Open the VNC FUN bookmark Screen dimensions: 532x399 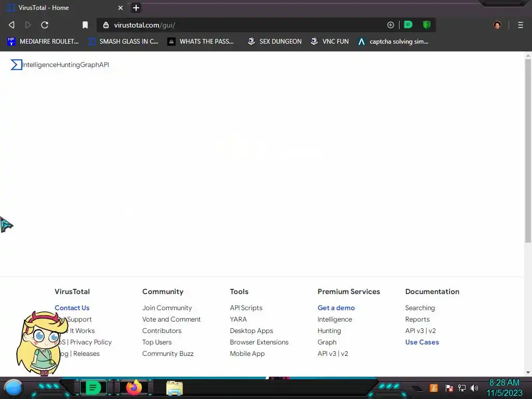[x=329, y=42]
